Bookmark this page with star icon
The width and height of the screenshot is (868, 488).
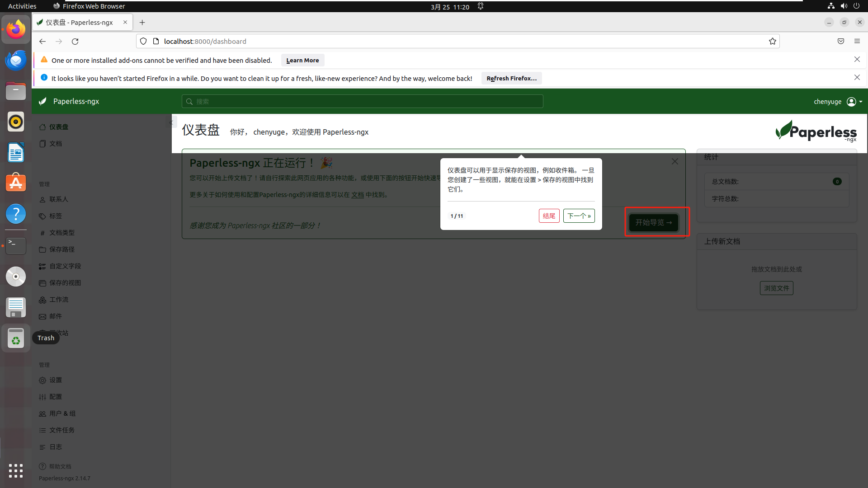tap(772, 41)
